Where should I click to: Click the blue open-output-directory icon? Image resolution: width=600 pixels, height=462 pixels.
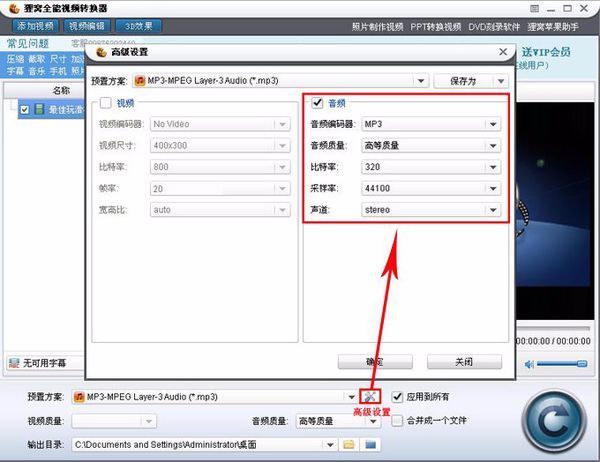370,445
